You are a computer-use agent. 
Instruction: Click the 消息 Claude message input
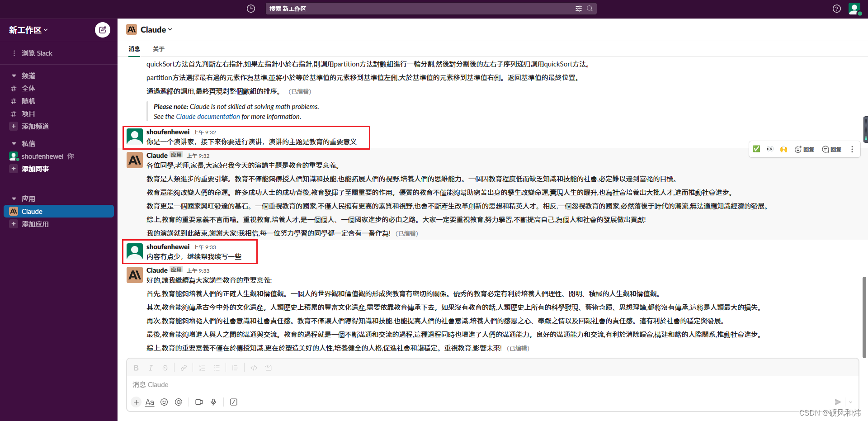coord(492,385)
